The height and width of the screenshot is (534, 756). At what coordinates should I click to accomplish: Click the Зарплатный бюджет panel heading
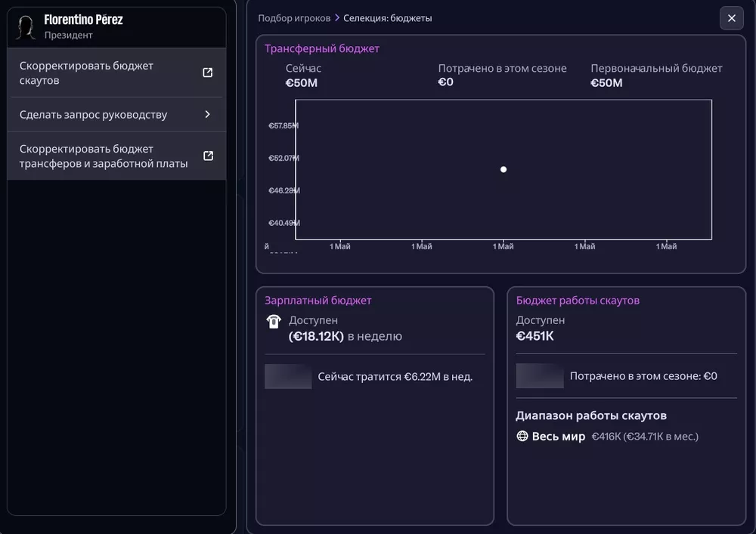318,301
